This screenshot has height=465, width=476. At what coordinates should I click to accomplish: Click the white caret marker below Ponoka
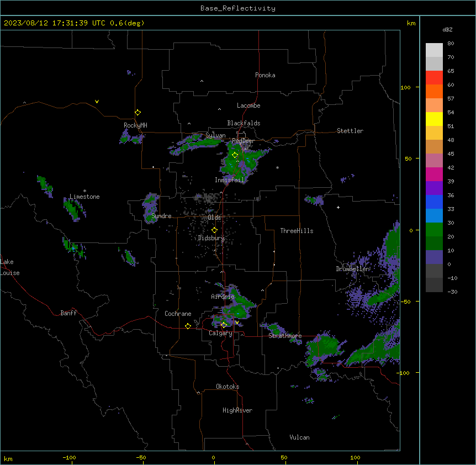coord(202,81)
